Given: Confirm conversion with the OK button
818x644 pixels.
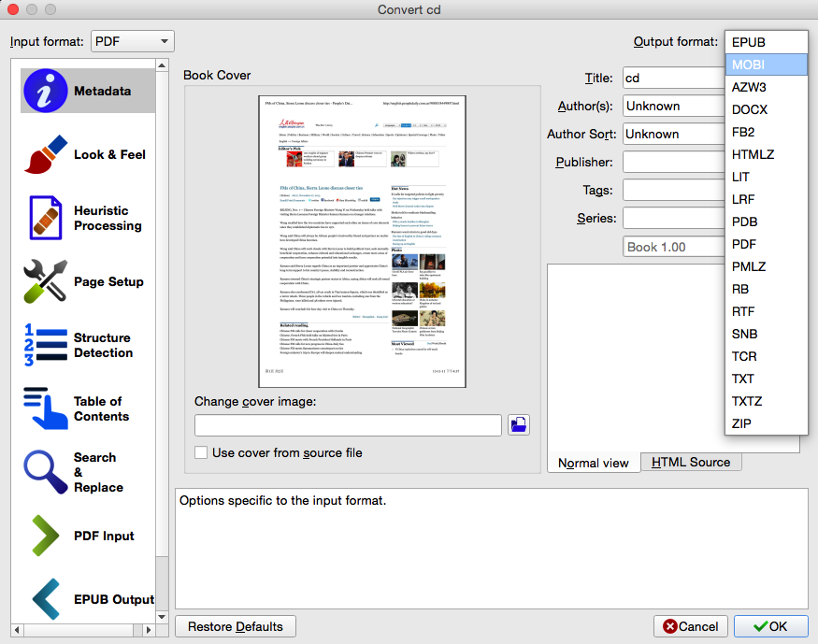Looking at the screenshot, I should (x=770, y=626).
